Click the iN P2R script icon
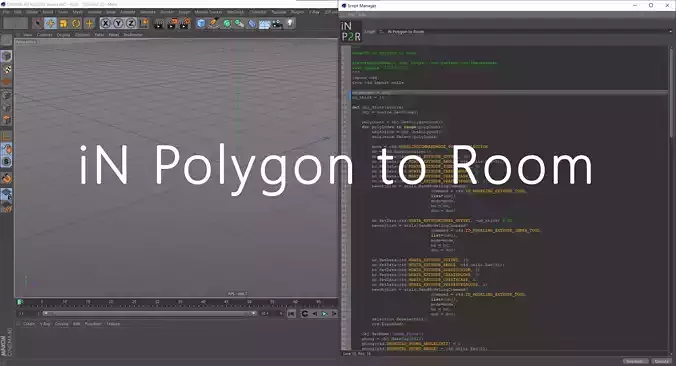Image resolution: width=676 pixels, height=366 pixels. tap(351, 31)
